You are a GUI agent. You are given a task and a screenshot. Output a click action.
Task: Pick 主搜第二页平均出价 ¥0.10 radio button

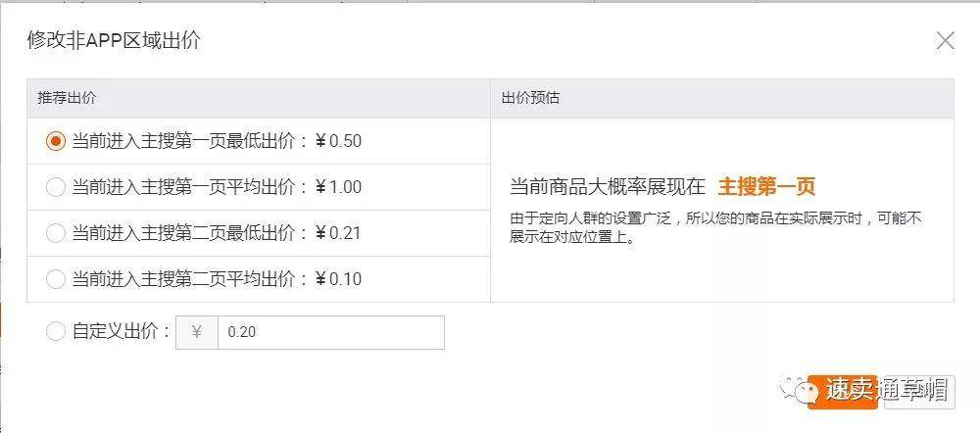click(56, 279)
